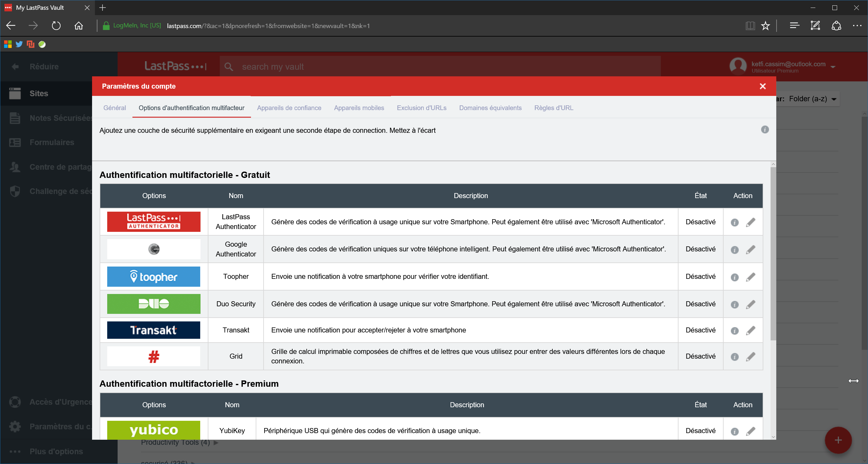This screenshot has width=868, height=464.
Task: Add page to favorites with star
Action: point(766,26)
